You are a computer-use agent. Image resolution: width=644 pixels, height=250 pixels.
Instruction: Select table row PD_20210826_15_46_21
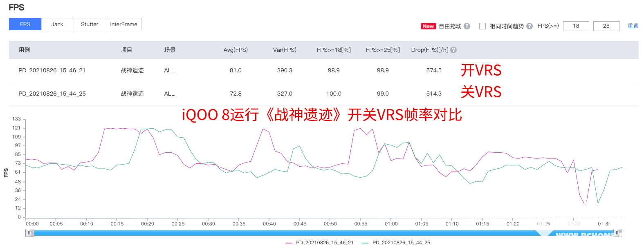coord(323,70)
